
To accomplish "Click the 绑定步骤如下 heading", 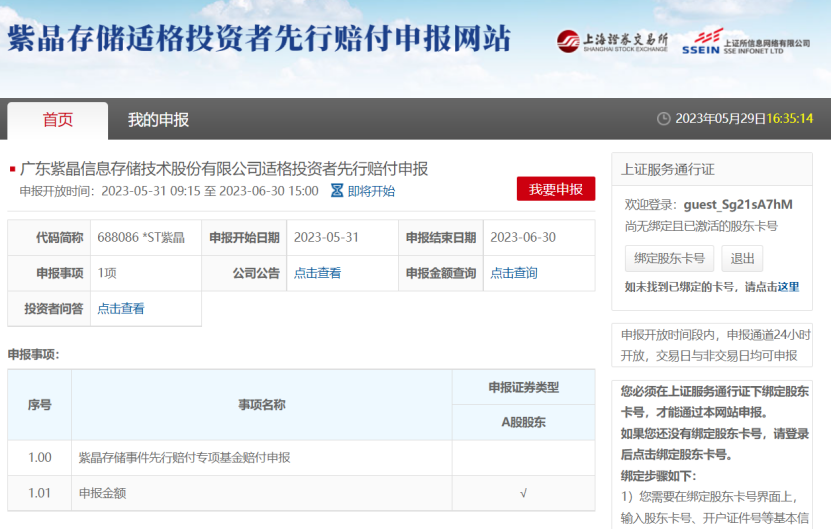I will click(x=658, y=476).
